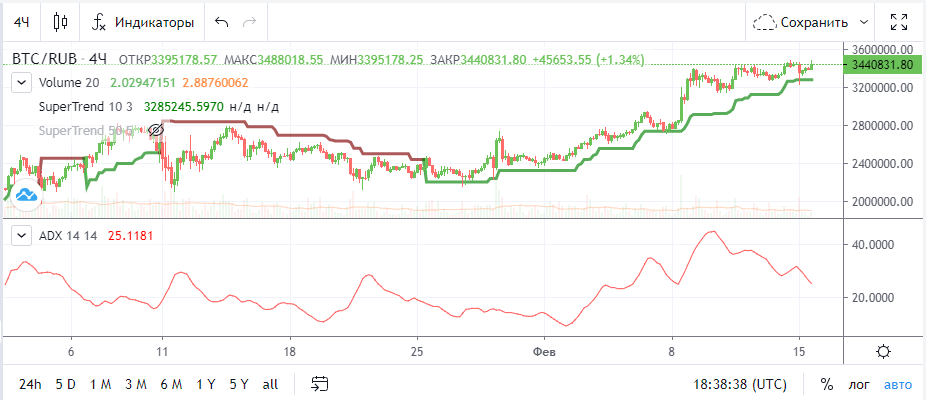Click the current price label 3440831.80
Viewport: 926px width, 400px height.
tap(884, 65)
